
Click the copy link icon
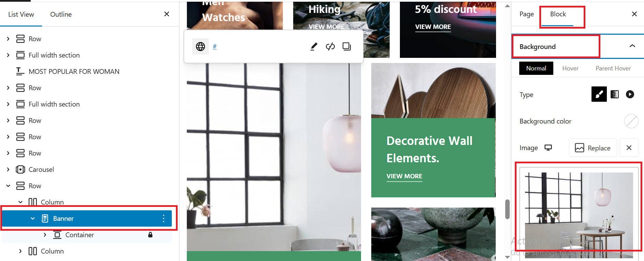coord(347,46)
